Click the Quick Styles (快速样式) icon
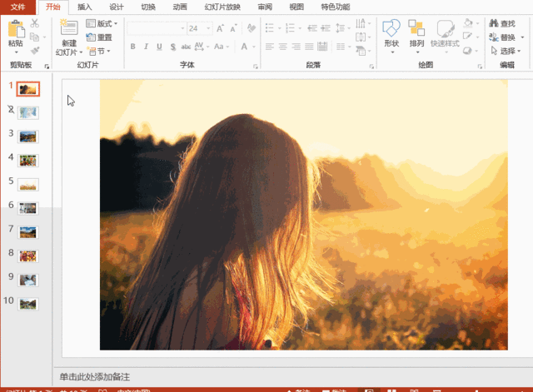Screen dimensions: 533x392 [445, 30]
